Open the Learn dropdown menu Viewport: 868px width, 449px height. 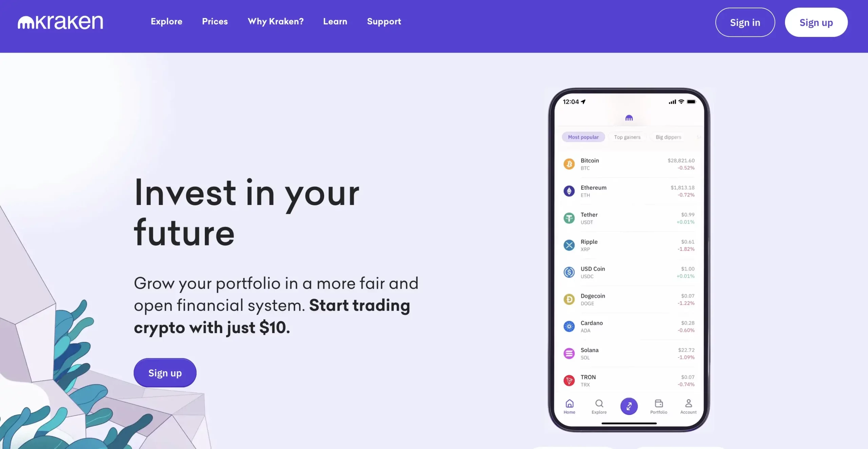coord(335,22)
